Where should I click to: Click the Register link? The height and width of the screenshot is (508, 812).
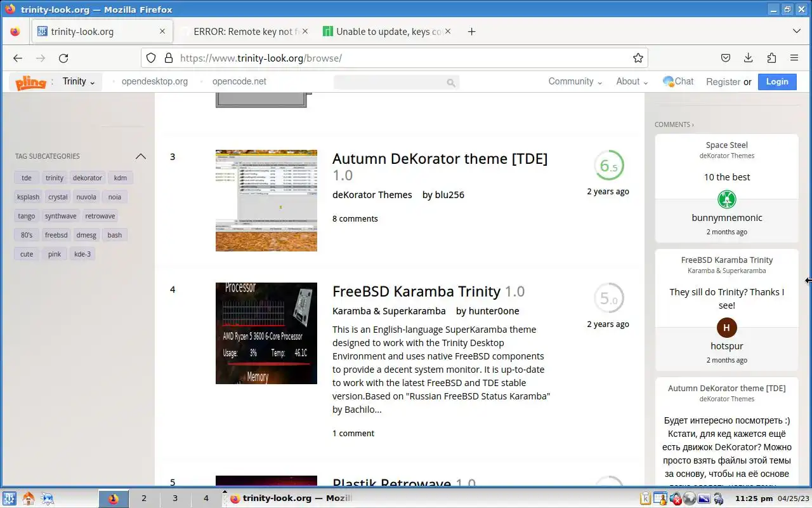click(x=723, y=82)
